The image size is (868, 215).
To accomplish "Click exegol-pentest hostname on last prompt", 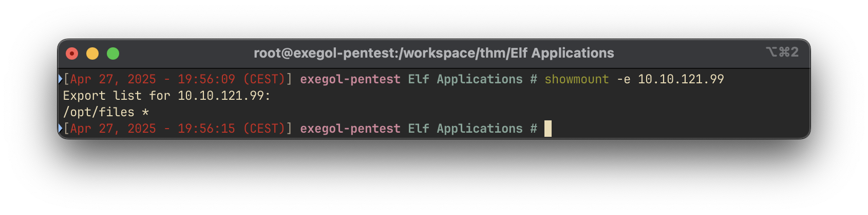I will [350, 129].
